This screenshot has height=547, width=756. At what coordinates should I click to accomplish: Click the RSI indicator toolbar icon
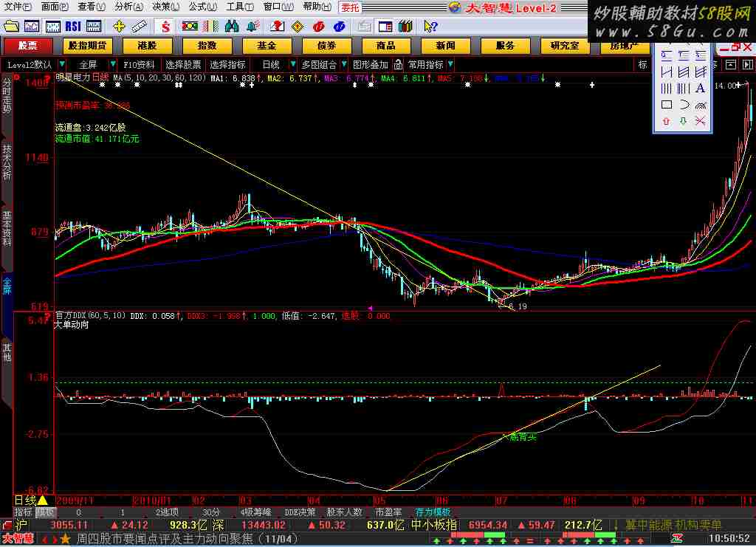coord(73,27)
